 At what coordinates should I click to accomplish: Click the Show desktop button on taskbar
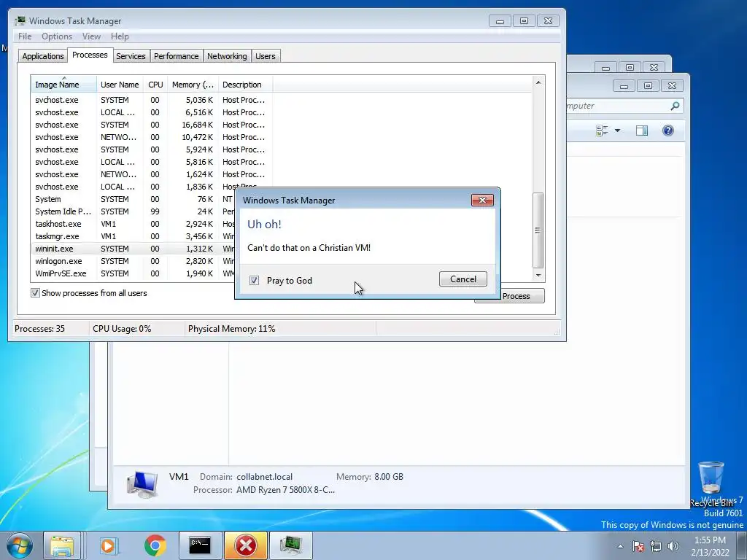[x=742, y=546]
